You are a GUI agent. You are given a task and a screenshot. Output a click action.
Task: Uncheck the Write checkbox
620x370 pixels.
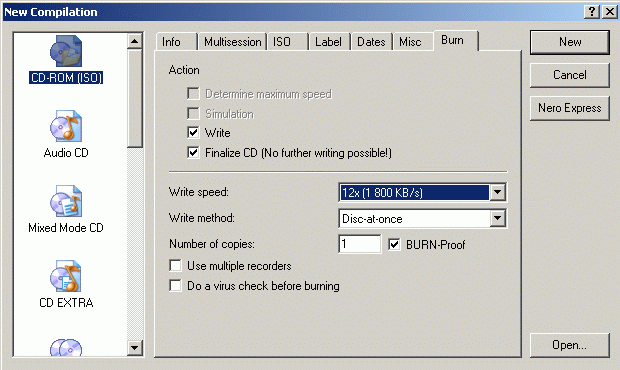point(193,132)
